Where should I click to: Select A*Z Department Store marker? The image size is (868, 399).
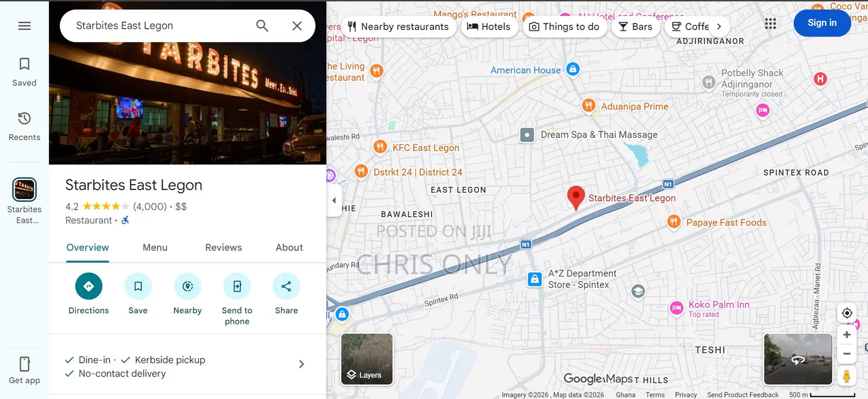535,279
